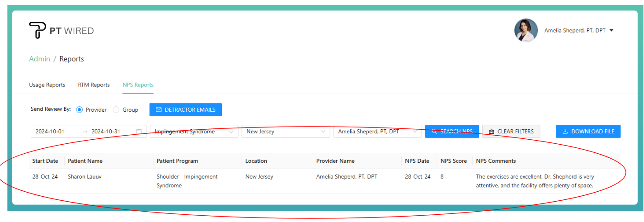Click the Clear Filters button

click(511, 132)
